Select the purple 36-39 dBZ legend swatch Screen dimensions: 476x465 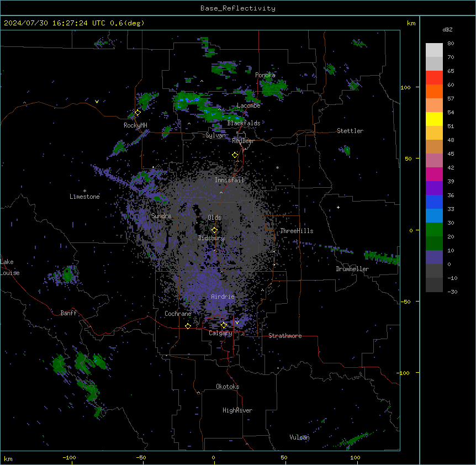click(x=434, y=188)
